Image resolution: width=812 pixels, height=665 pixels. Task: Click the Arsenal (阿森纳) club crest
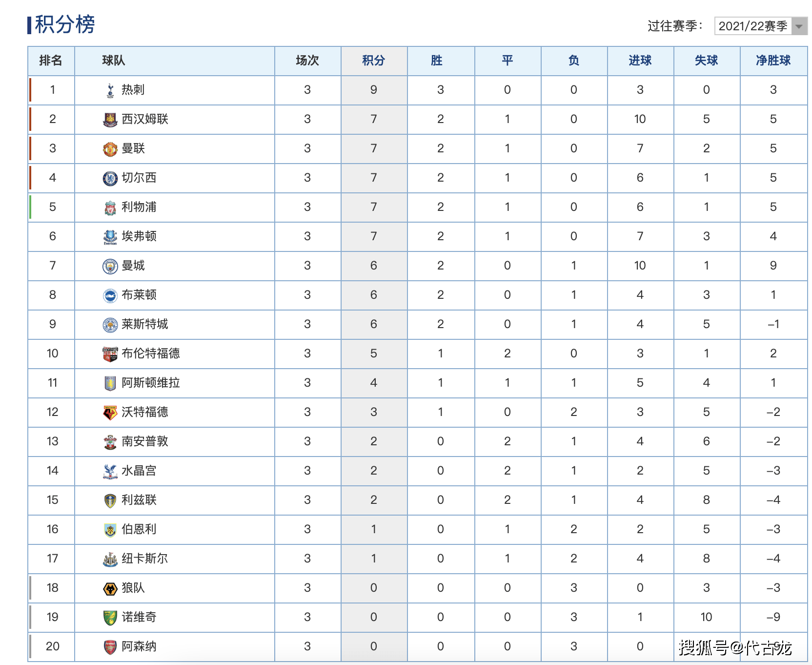[110, 647]
